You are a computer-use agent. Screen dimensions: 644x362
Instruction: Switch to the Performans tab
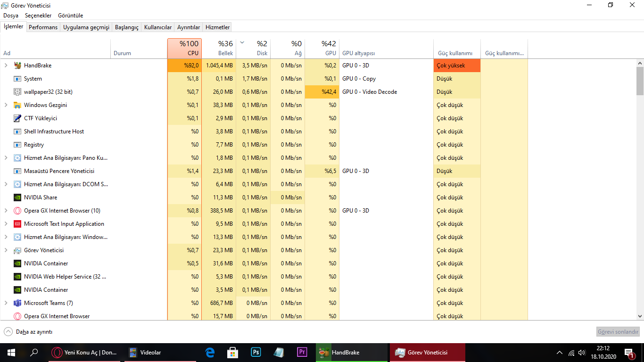43,27
